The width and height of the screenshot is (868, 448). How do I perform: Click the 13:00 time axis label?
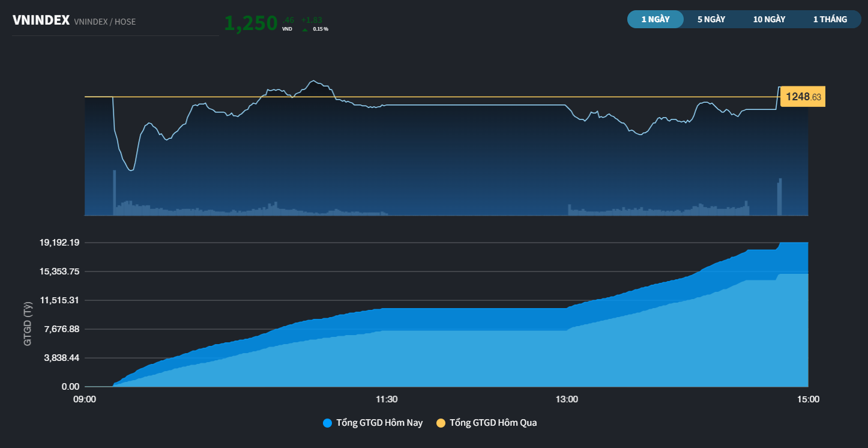[567, 399]
